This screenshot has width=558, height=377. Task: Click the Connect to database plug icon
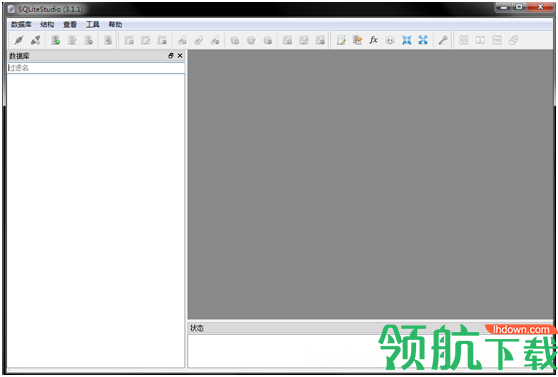click(19, 40)
